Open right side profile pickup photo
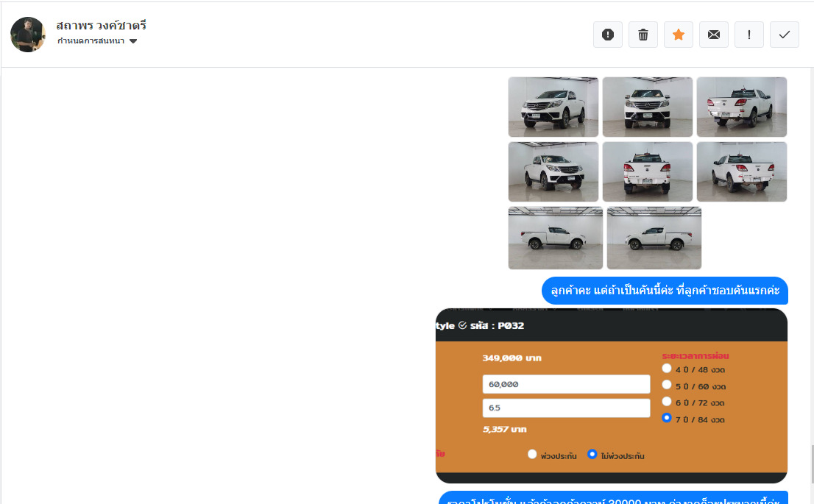 [x=556, y=238]
